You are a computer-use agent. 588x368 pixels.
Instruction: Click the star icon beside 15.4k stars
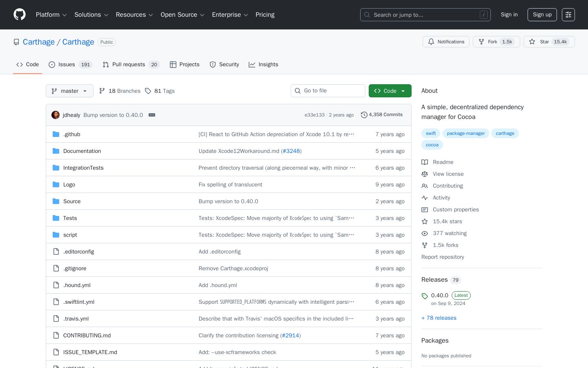(x=425, y=221)
